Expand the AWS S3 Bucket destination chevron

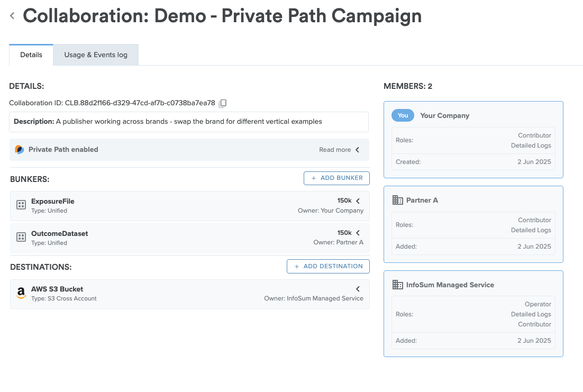pos(358,289)
